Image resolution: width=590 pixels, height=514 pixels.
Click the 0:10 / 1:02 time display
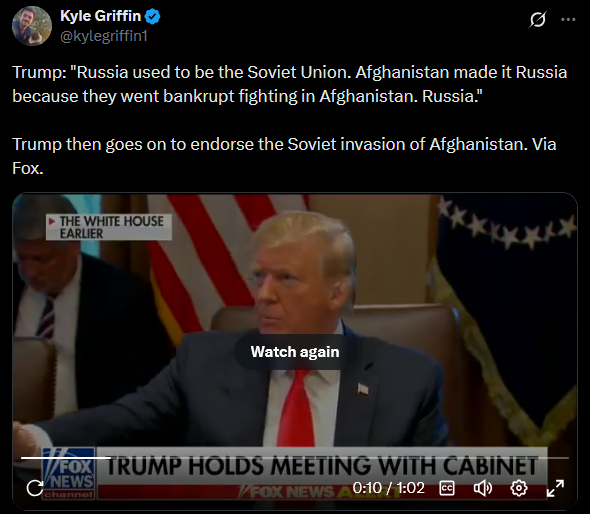(x=389, y=488)
